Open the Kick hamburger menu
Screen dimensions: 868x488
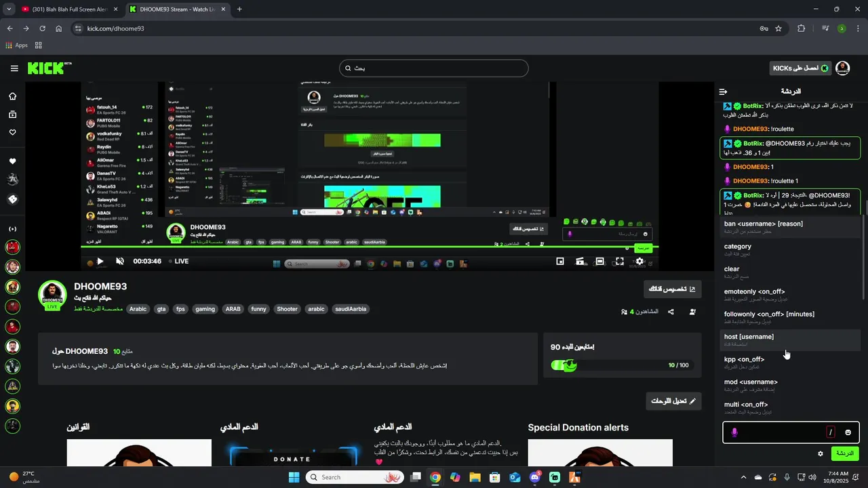click(x=14, y=68)
